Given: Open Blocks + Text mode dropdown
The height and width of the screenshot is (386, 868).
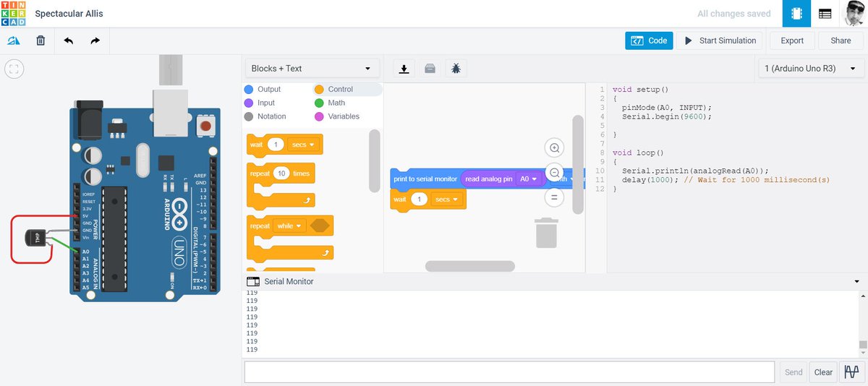Looking at the screenshot, I should (312, 69).
